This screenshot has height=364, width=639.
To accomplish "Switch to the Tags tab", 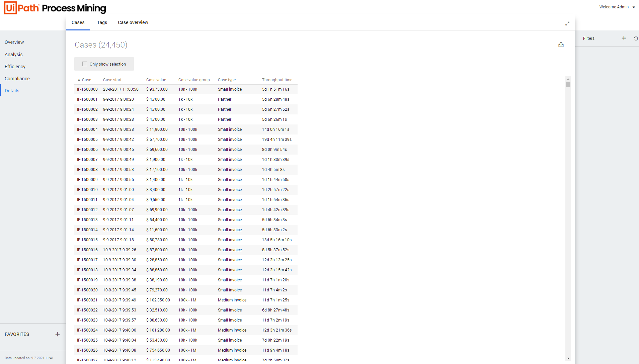I will point(102,22).
